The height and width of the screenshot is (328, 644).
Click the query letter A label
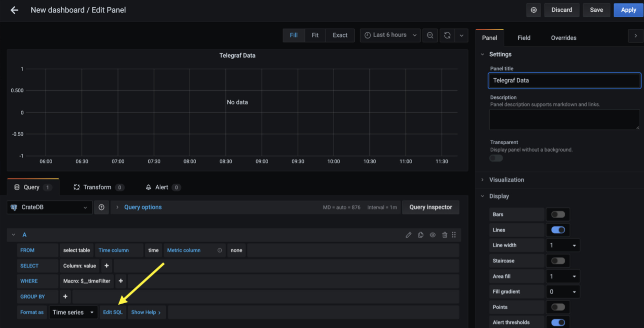24,235
